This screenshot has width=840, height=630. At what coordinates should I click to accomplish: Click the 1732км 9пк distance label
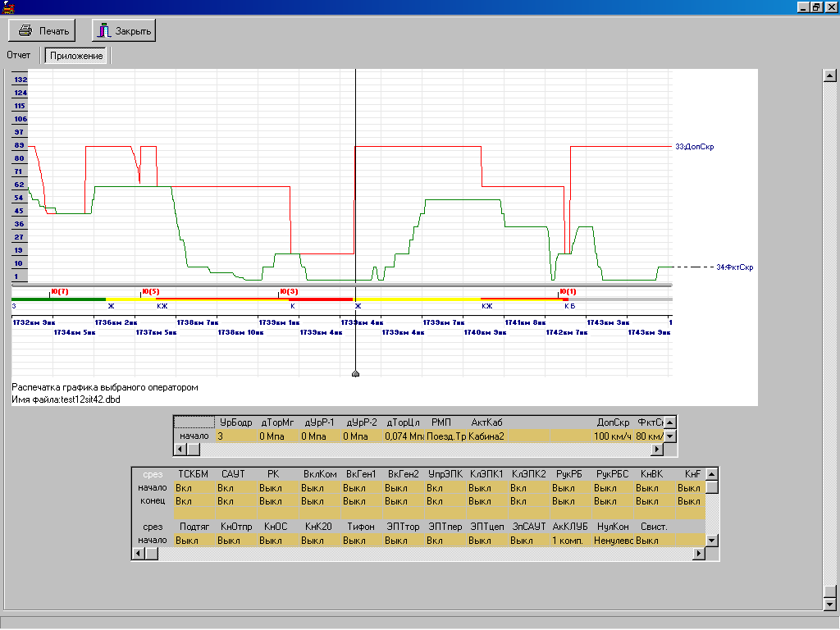pyautogui.click(x=33, y=322)
